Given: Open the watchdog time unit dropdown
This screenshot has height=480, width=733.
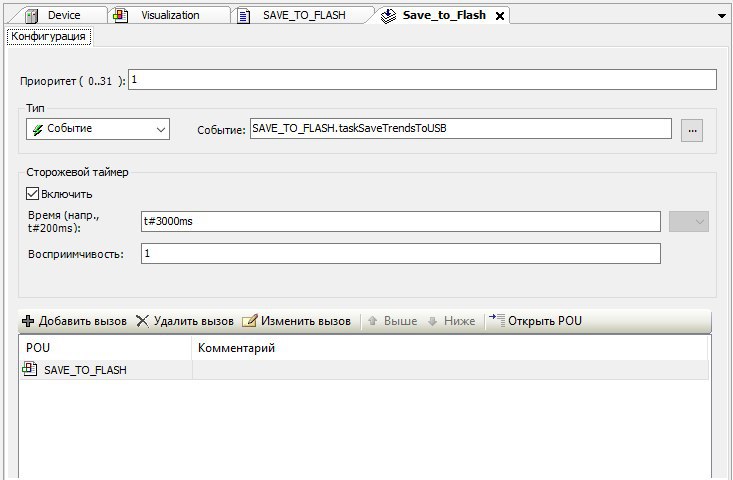Looking at the screenshot, I should (689, 222).
